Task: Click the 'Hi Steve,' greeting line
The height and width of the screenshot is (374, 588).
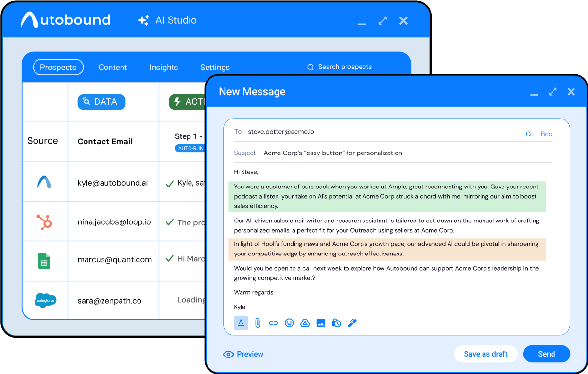Action: (x=246, y=172)
